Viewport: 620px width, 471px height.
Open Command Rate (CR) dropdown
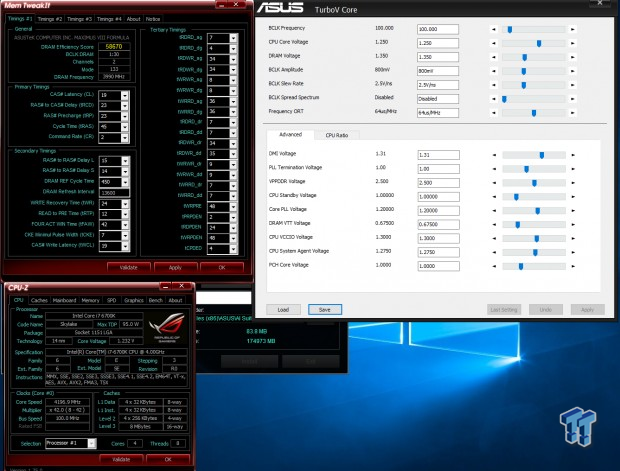(x=125, y=138)
